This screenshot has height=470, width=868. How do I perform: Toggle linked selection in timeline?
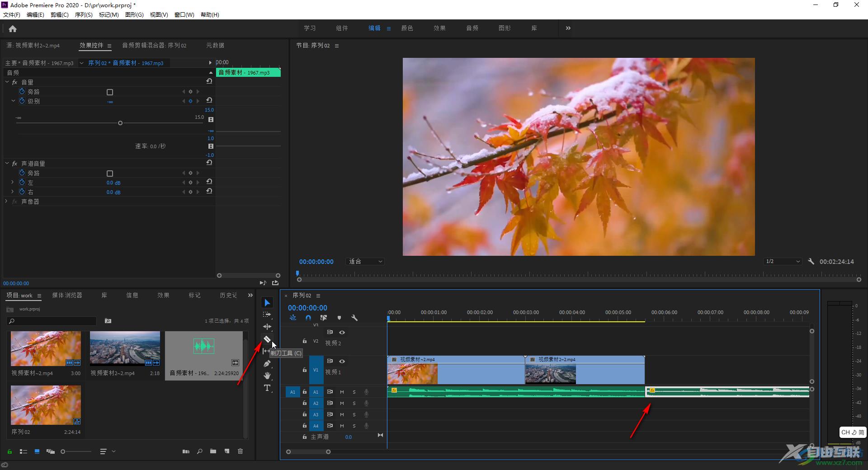[324, 318]
